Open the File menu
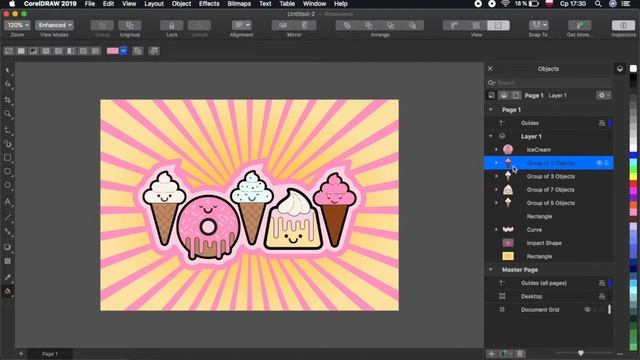This screenshot has width=640, height=360. [90, 4]
